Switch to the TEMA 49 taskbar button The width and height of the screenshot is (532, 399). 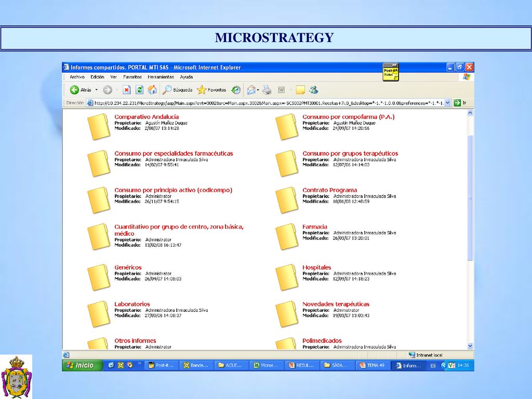(x=373, y=365)
